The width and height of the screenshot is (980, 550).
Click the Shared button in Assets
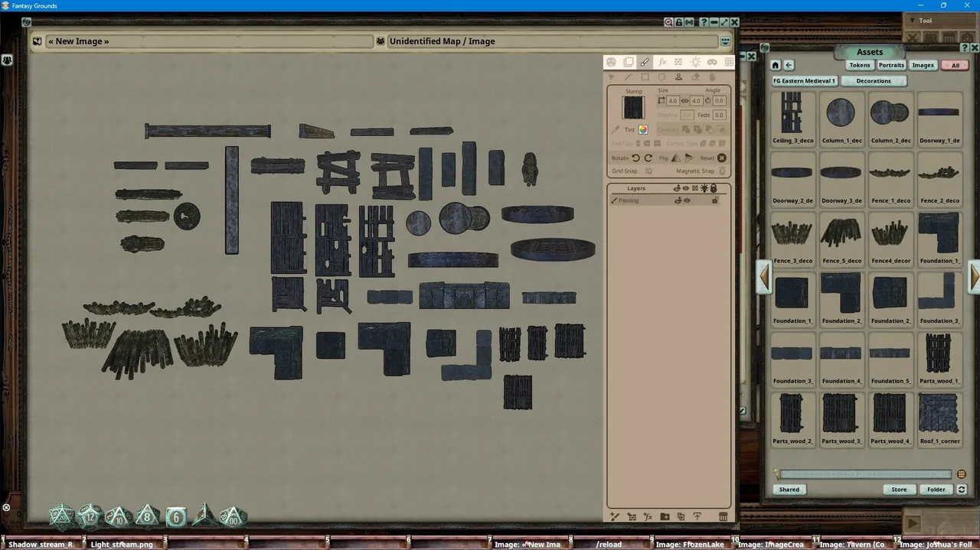point(789,490)
